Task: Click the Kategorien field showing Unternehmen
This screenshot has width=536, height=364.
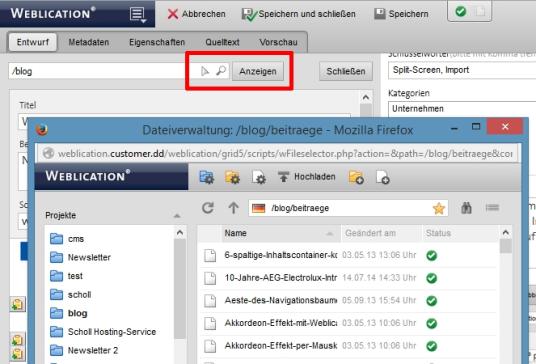Action: click(x=462, y=109)
